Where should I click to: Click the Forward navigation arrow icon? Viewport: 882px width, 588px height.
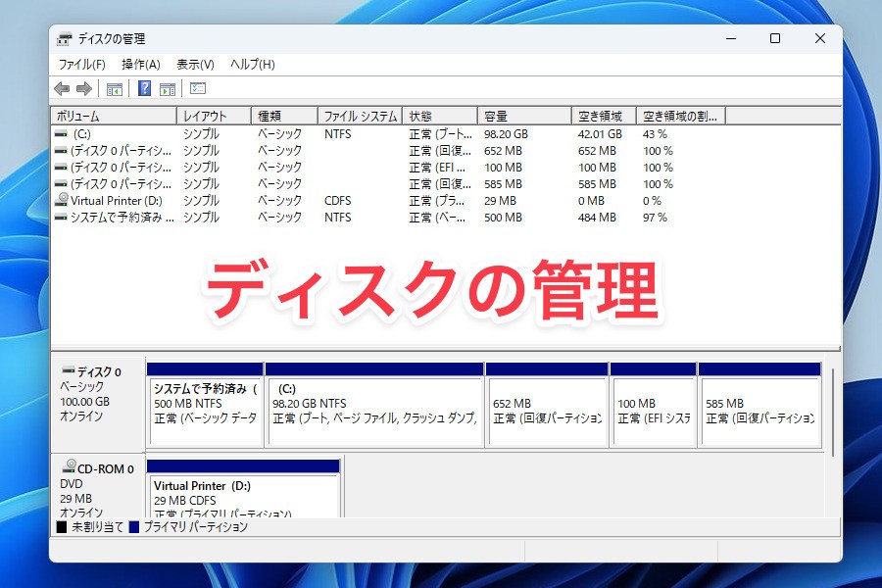pos(84,88)
